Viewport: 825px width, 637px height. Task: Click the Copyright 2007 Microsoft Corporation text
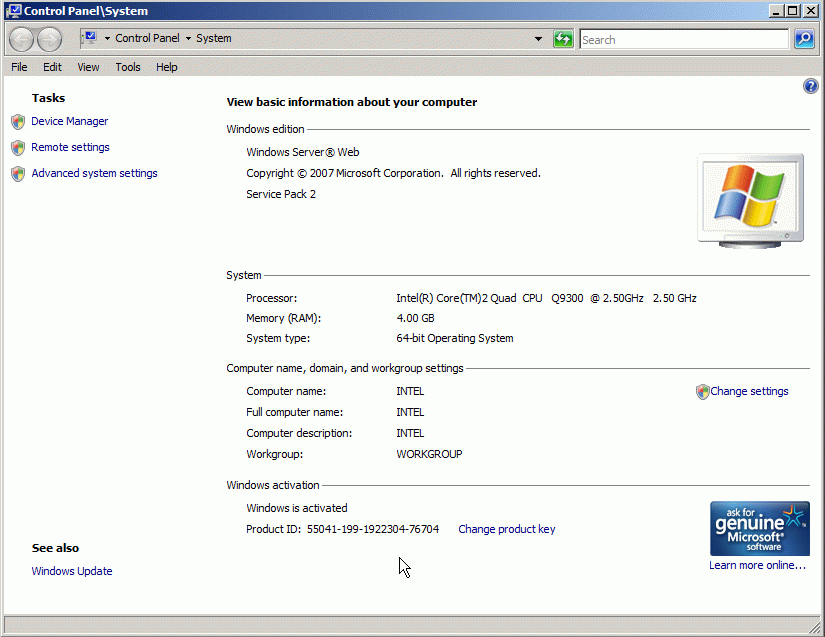point(393,173)
